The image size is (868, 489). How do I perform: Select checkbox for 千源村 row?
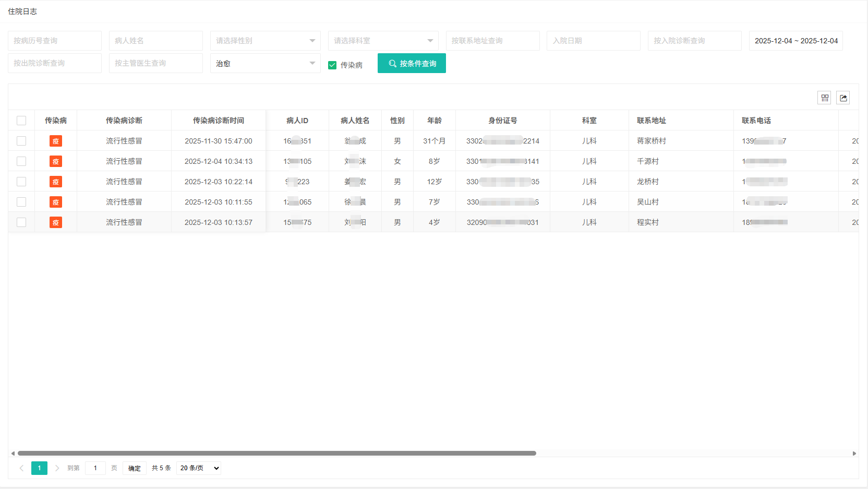tap(21, 161)
